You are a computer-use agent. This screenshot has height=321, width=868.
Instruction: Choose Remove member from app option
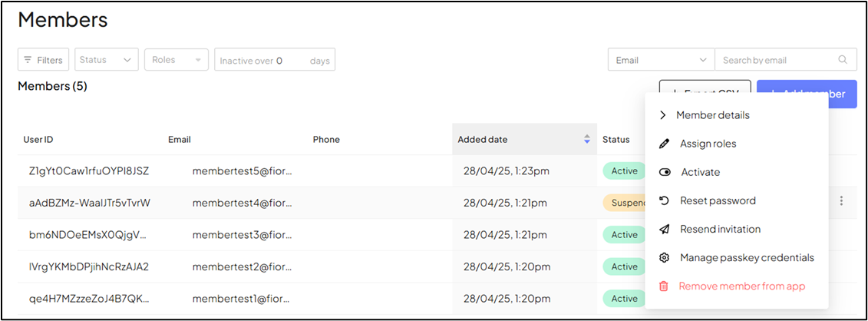741,286
